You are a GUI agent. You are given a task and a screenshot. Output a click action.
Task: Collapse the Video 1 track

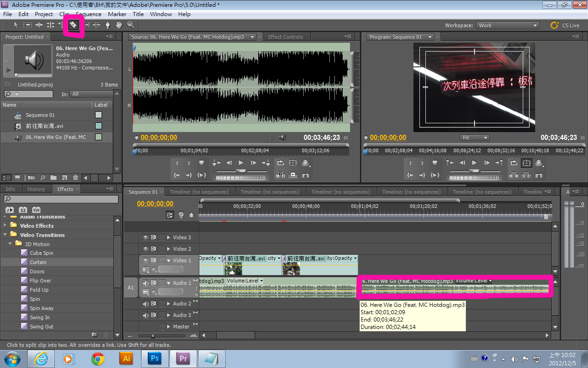169,260
